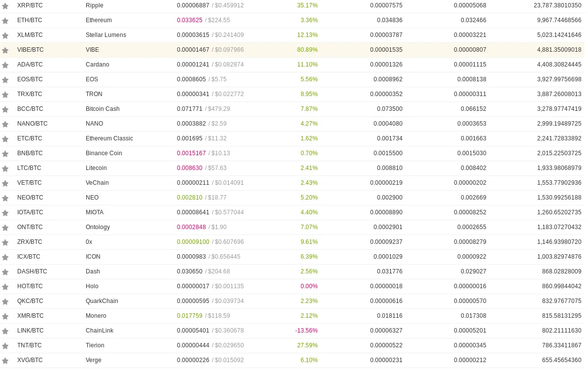Select the VIBE/BTC pair text
Screen dimensions: 588x369
click(31, 49)
